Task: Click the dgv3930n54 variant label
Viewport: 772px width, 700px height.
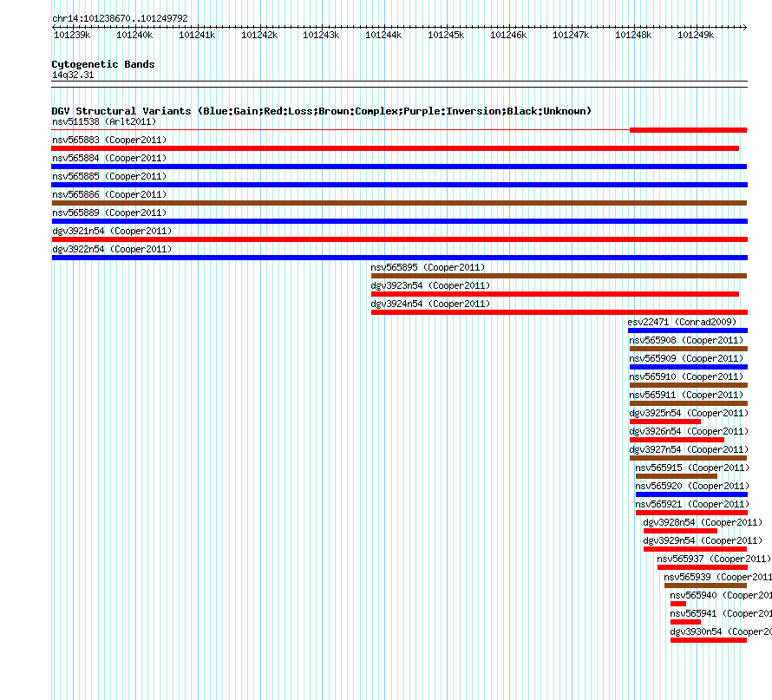Action: coord(721,631)
